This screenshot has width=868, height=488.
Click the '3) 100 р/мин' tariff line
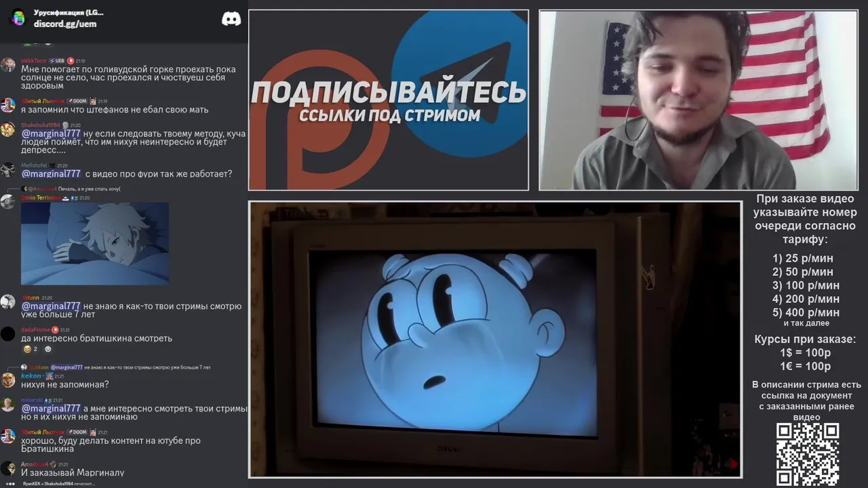click(806, 285)
